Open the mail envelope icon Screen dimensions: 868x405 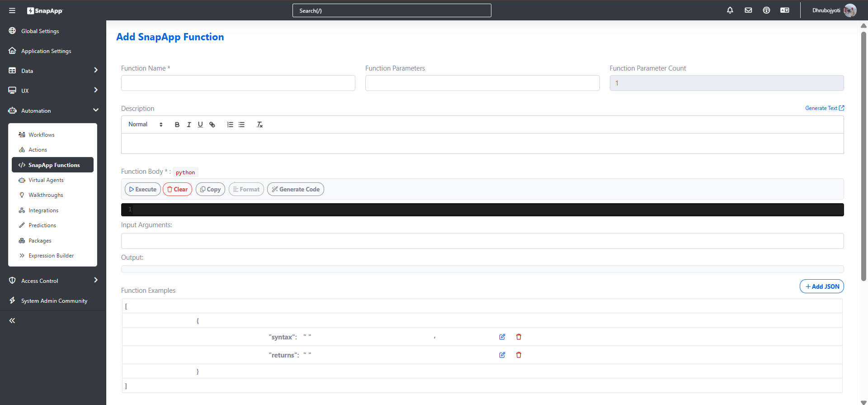pos(748,10)
